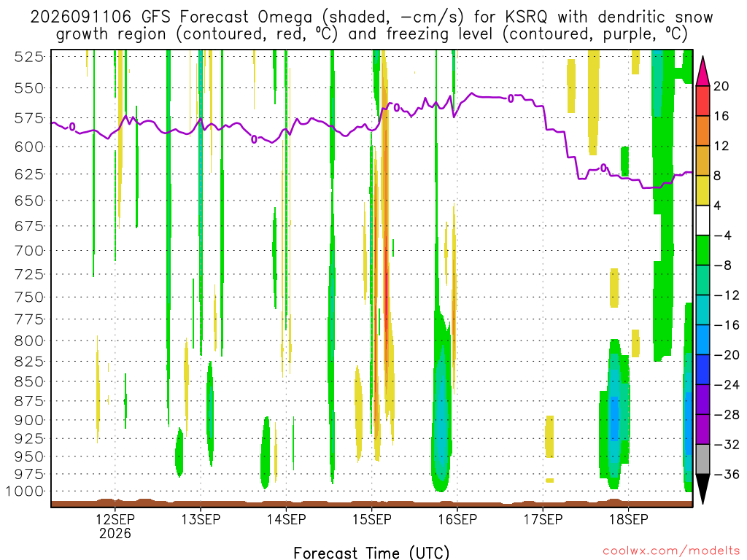Click the 525 pressure level label

tap(28, 57)
